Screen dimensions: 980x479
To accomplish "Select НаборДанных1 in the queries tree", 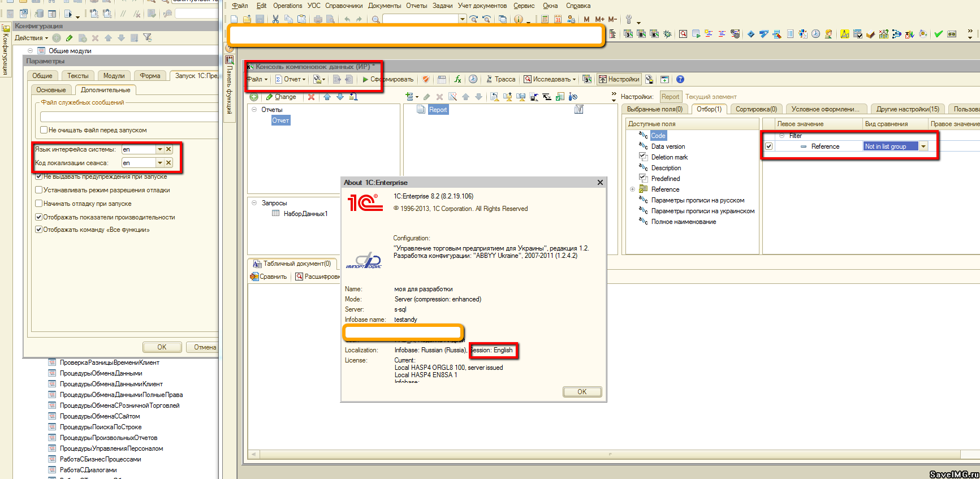I will (x=305, y=214).
